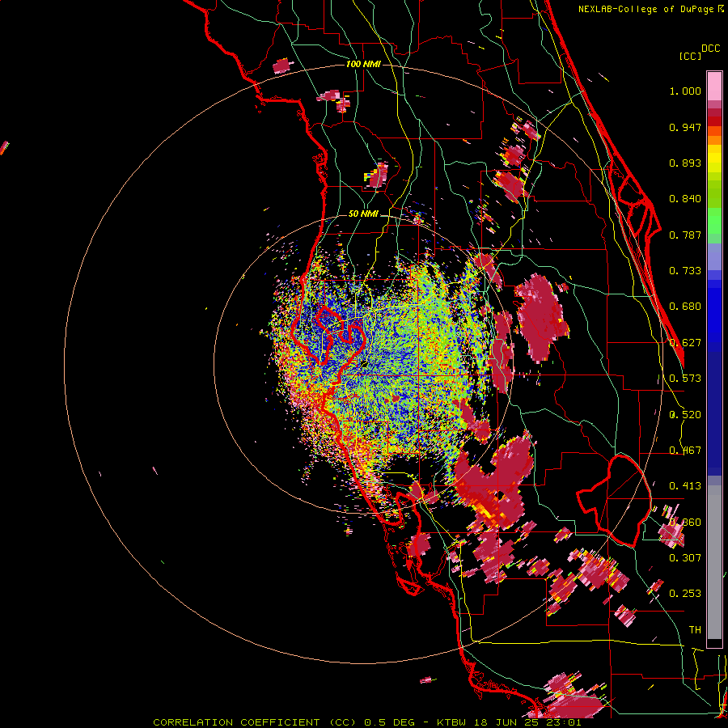728x728 pixels.
Task: Click the TH threshold label
Action: 695,629
